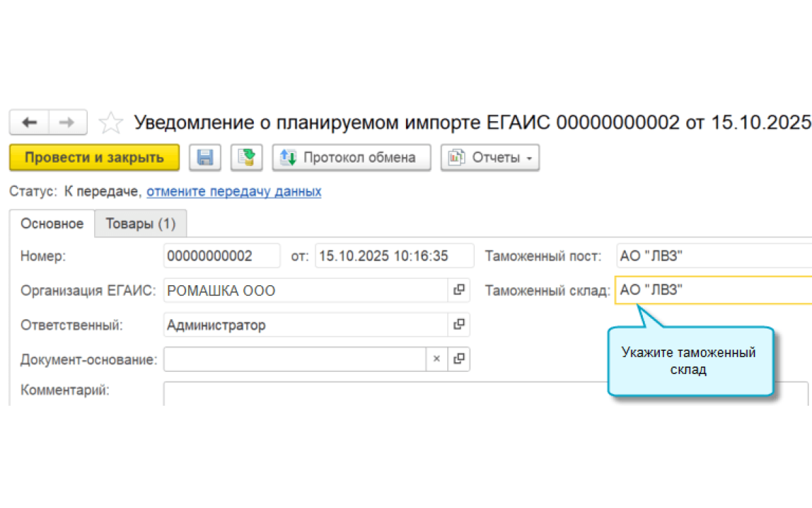Click the отмените передачу данных link
The height and width of the screenshot is (508, 812).
pyautogui.click(x=233, y=192)
